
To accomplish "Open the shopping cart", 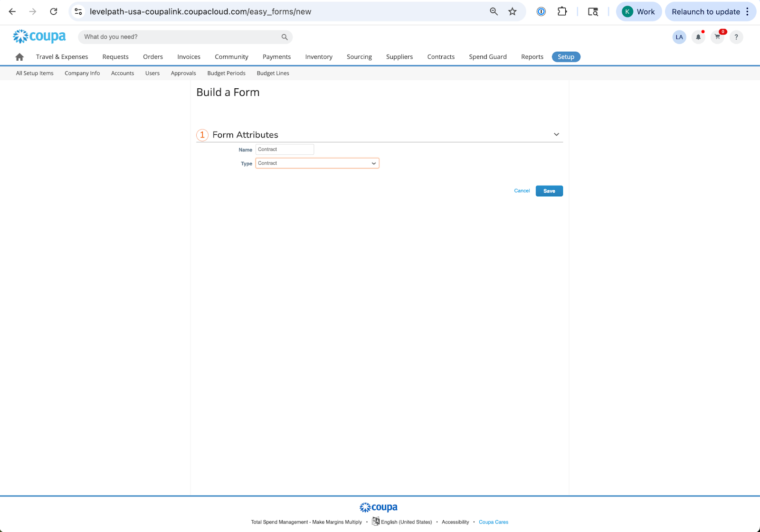I will point(717,37).
